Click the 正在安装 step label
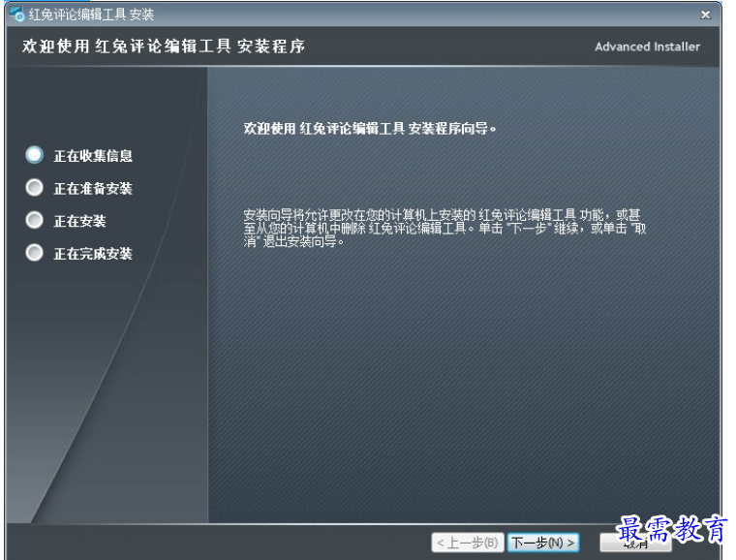Screen dimensions: 736x560 79,221
